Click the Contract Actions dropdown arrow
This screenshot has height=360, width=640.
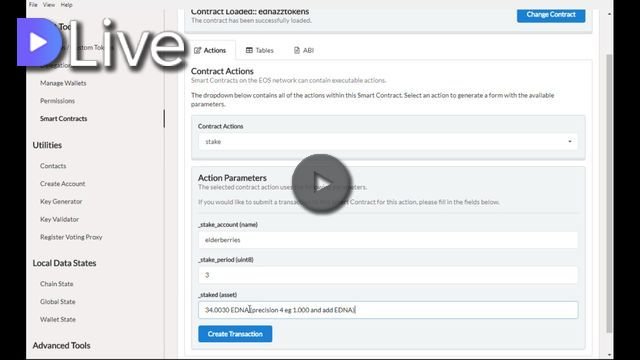tap(570, 142)
